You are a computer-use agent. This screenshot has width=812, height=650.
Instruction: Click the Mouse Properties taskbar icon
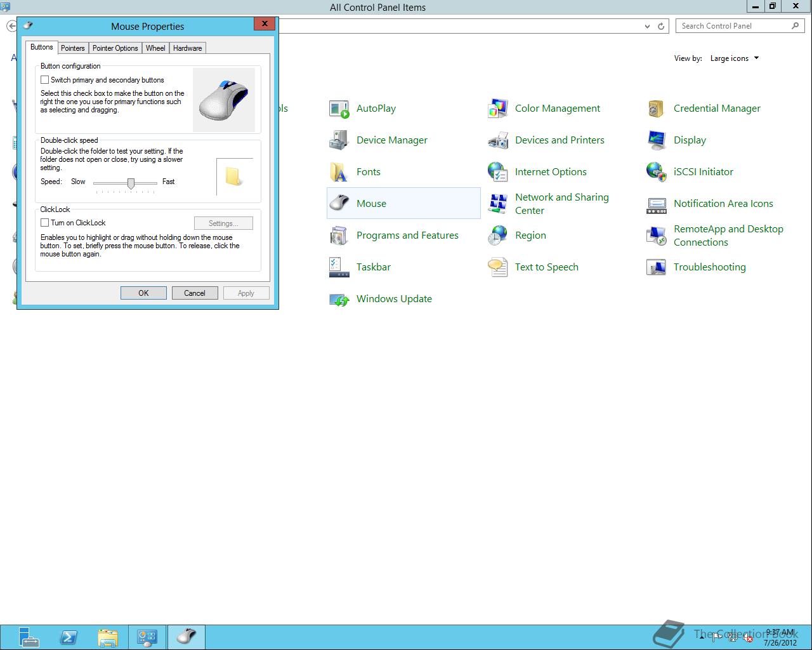(186, 637)
